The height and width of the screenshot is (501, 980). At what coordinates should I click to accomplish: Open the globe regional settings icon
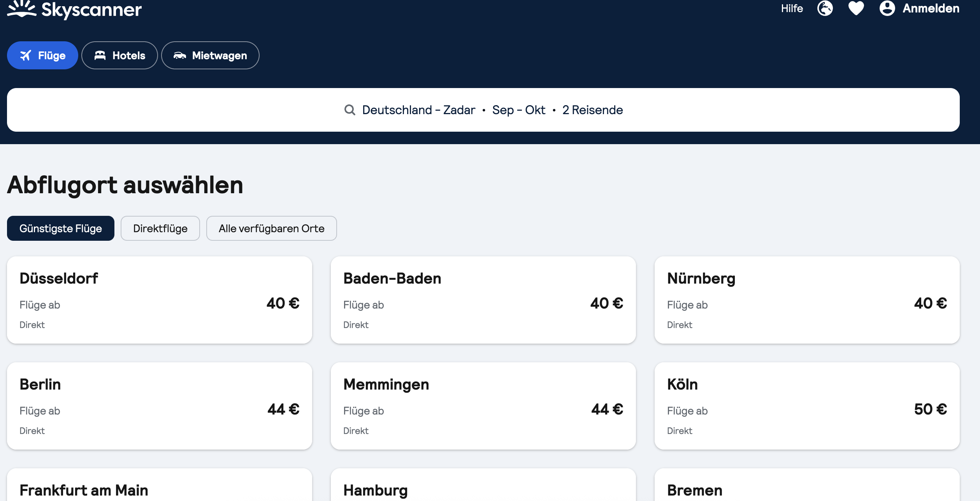825,8
